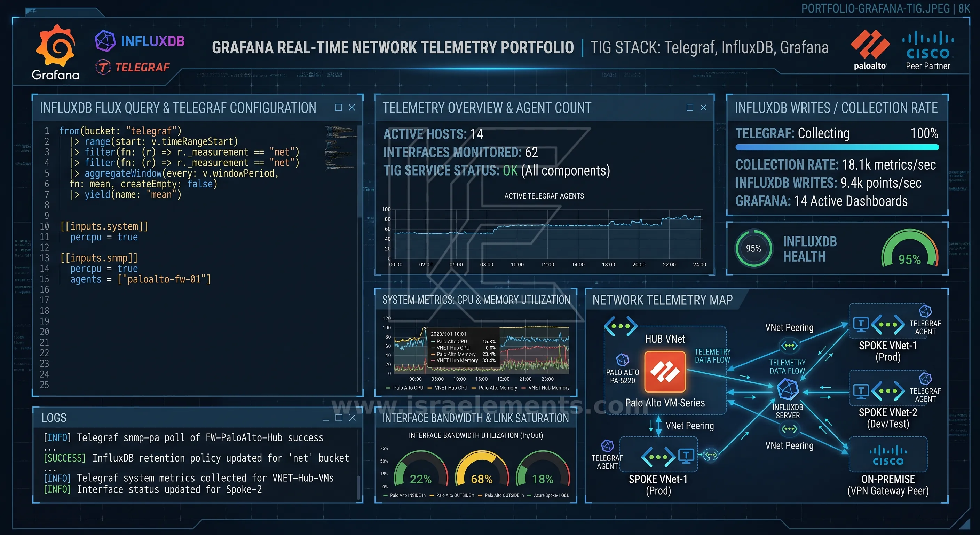Screen dimensions: 980x535
Task: Click the '[[inputs.system]]' config line
Action: [x=104, y=226]
